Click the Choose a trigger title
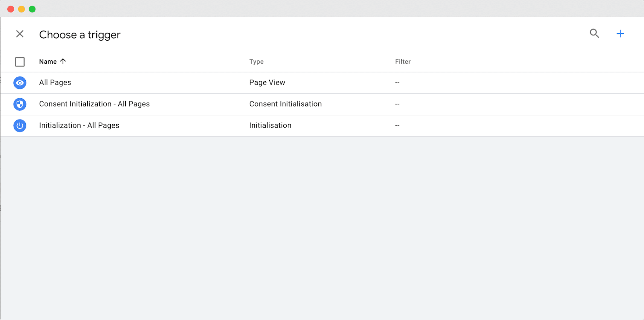 point(80,35)
